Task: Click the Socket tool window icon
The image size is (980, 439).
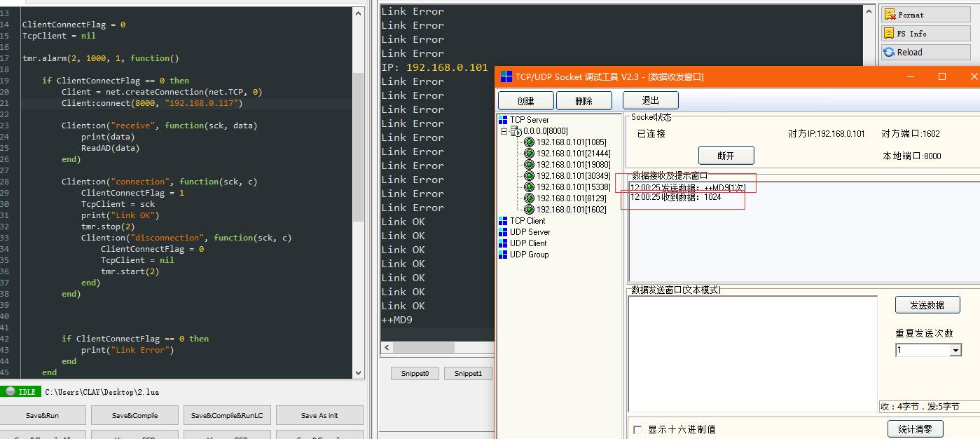Action: point(506,76)
